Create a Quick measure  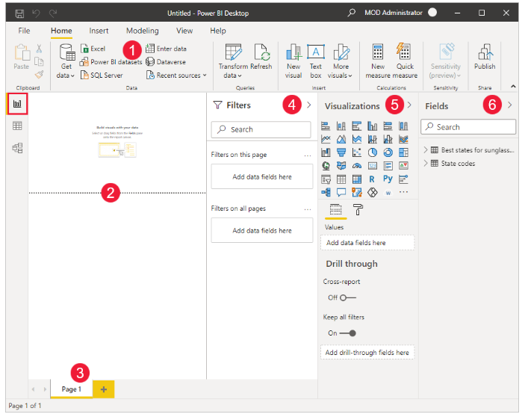click(x=405, y=61)
